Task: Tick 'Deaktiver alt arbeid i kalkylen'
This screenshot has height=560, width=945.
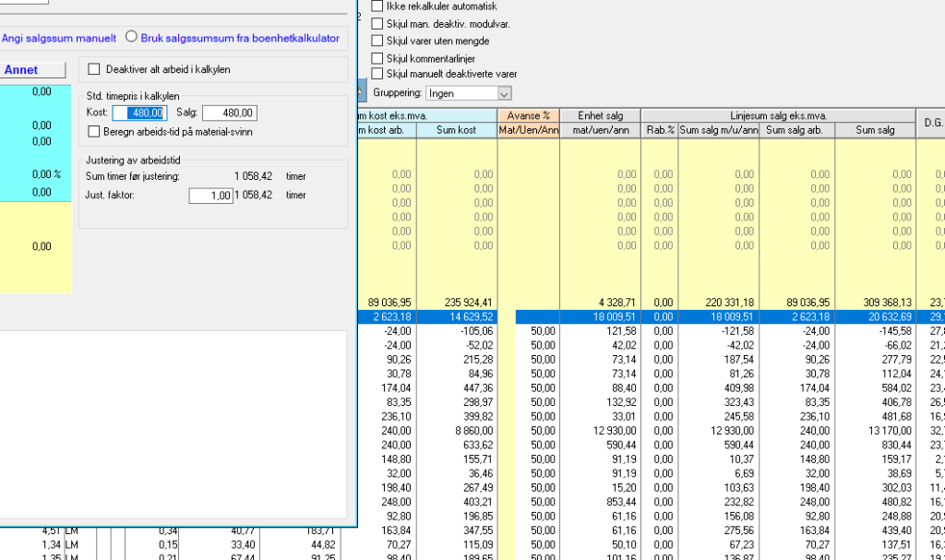Action: 93,69
